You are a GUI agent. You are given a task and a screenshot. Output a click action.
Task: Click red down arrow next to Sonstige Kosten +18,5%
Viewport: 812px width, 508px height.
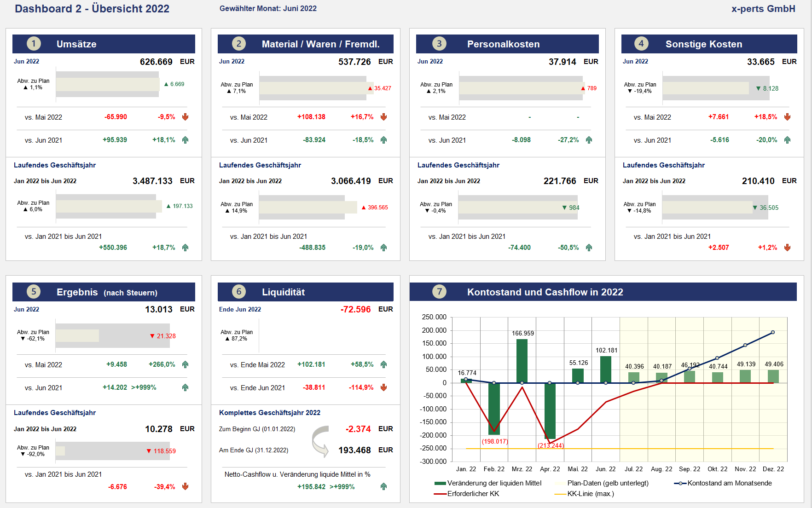[x=788, y=117]
